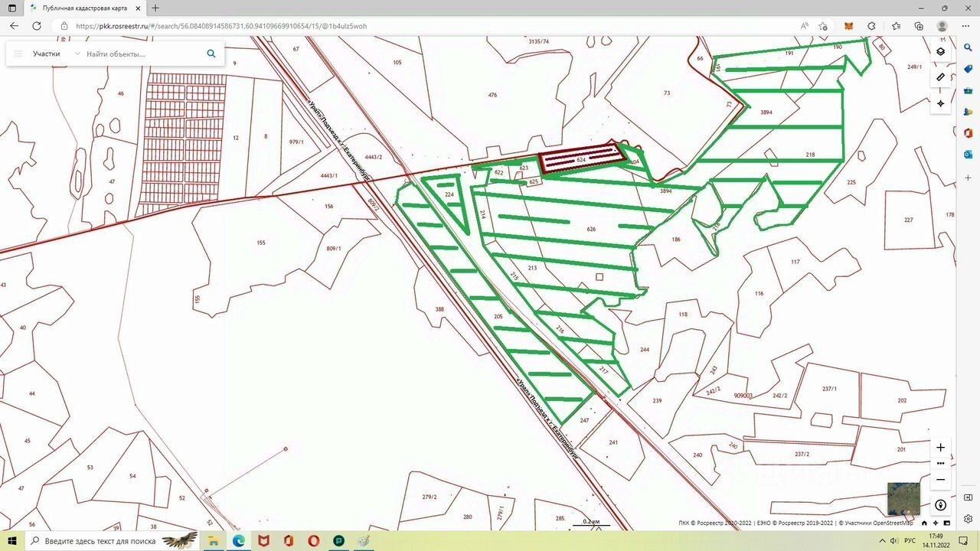Open Microsoft Edge from the taskbar
980x551 pixels.
click(x=239, y=541)
